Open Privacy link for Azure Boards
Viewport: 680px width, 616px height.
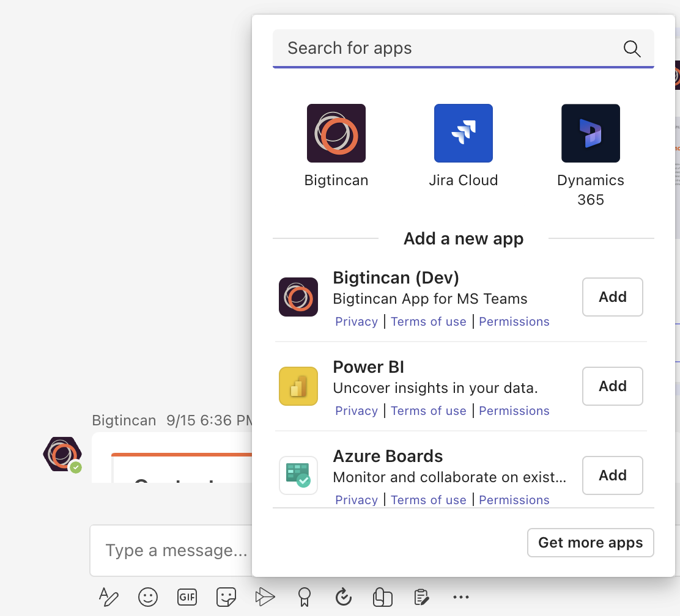[x=357, y=500]
